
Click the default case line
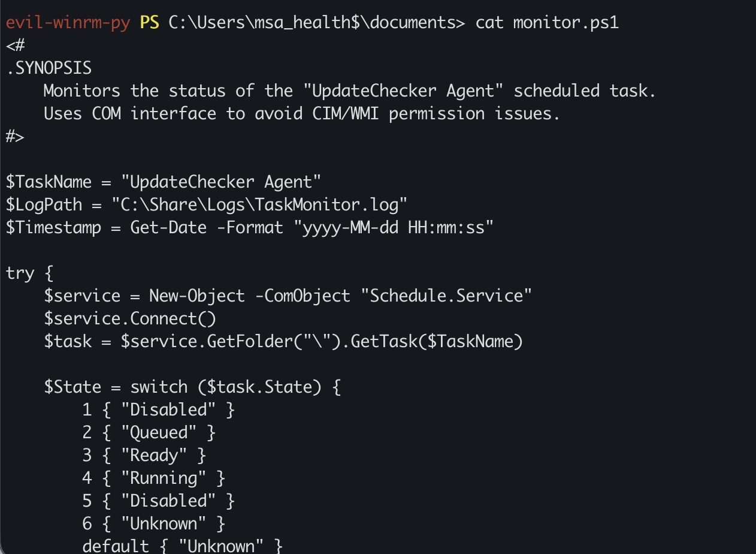(183, 546)
